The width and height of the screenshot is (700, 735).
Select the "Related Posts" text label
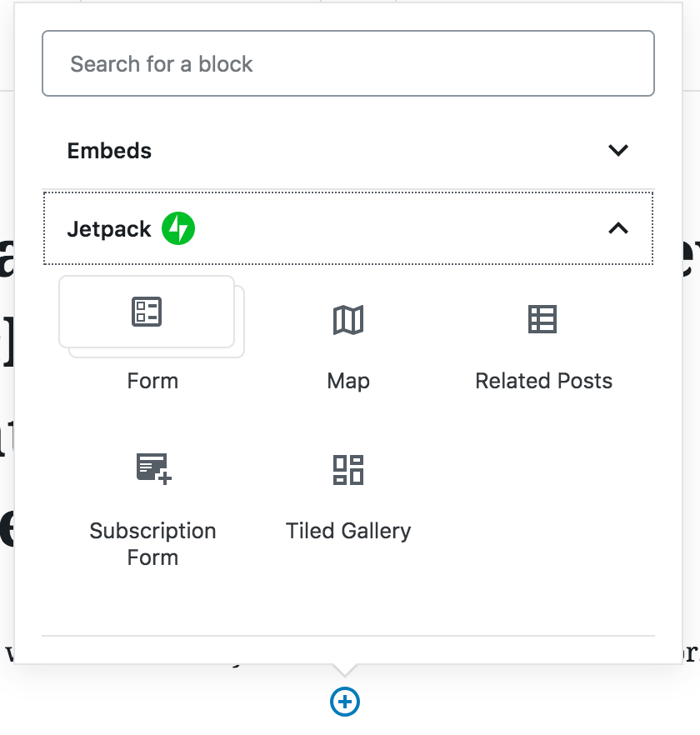[544, 381]
